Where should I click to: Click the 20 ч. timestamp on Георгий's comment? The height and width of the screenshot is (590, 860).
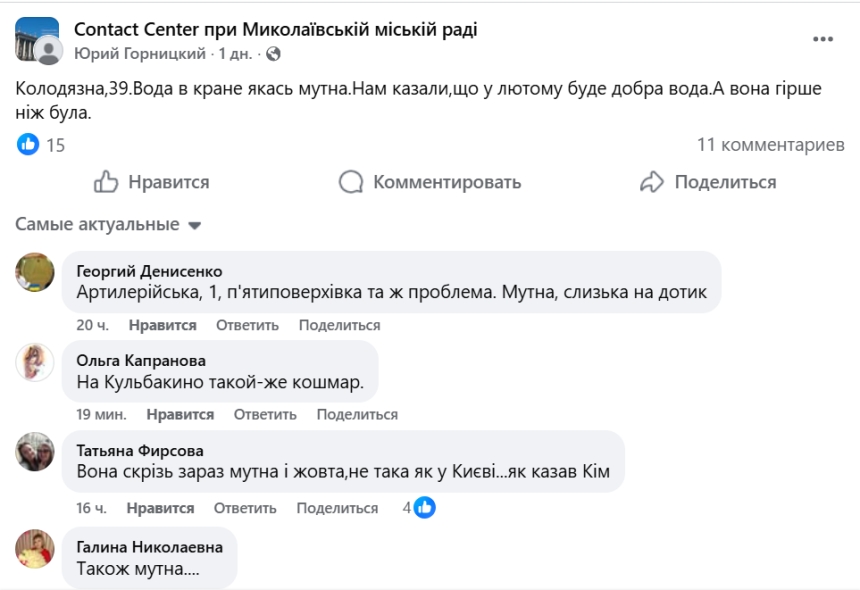92,325
